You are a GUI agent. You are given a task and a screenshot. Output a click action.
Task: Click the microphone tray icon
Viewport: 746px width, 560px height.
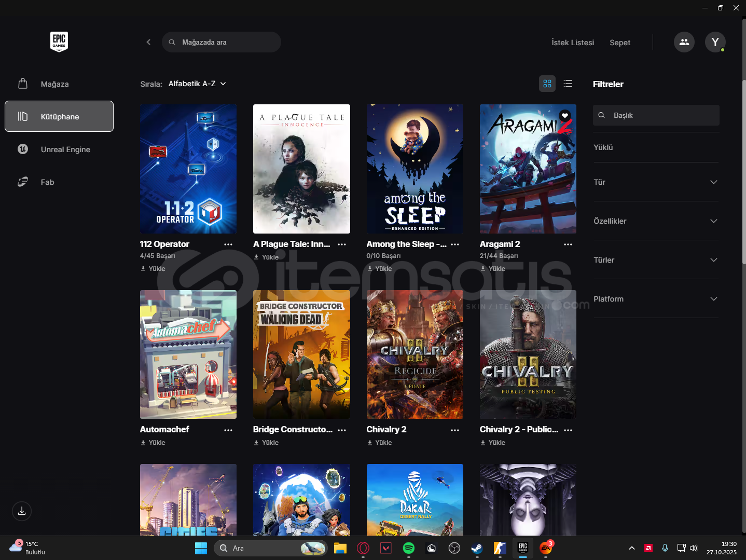[665, 548]
